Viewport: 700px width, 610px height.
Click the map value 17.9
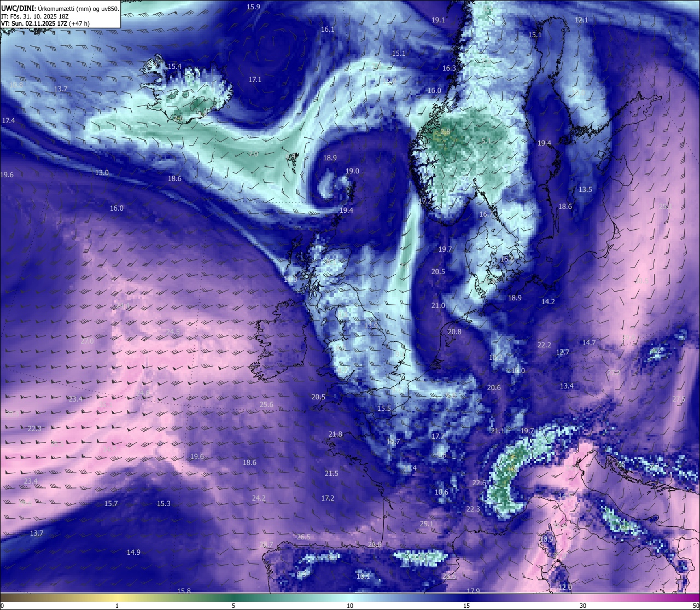(x=473, y=591)
